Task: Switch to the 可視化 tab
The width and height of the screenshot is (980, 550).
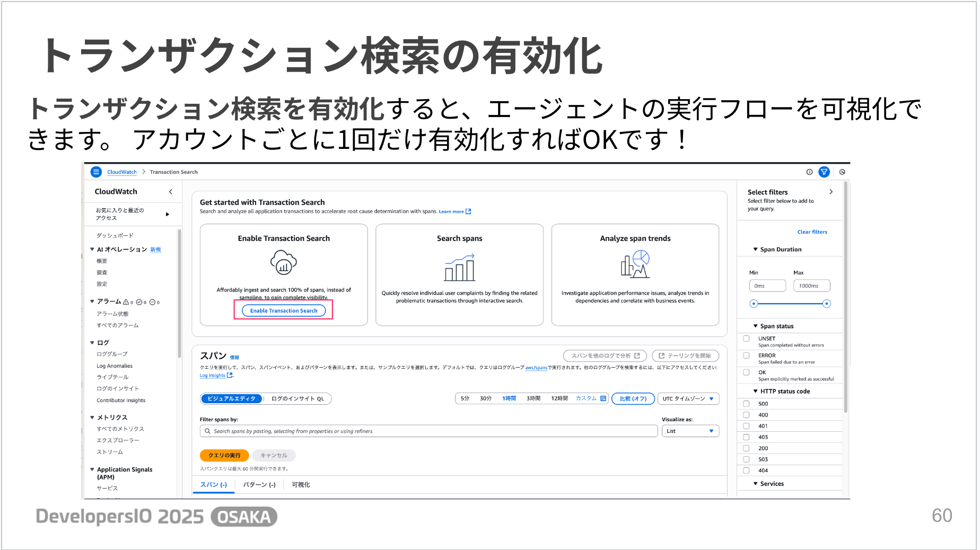Action: click(x=301, y=485)
